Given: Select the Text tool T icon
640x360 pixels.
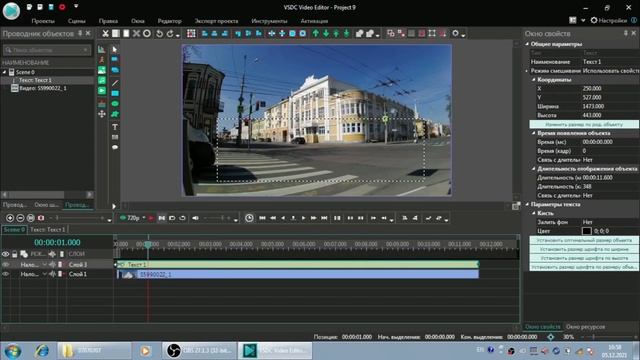Looking at the screenshot, I should [115, 127].
